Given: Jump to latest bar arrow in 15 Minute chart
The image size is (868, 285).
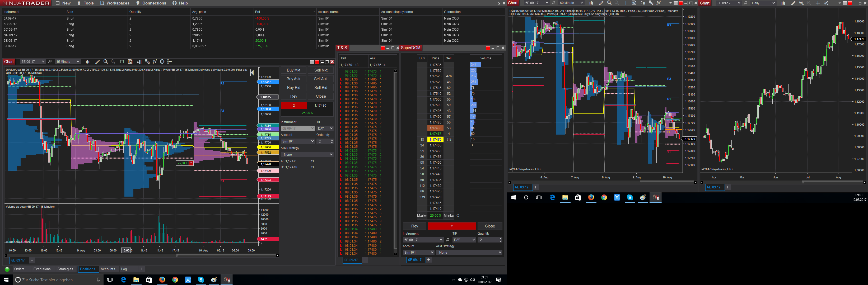Looking at the screenshot, I should point(252,72).
